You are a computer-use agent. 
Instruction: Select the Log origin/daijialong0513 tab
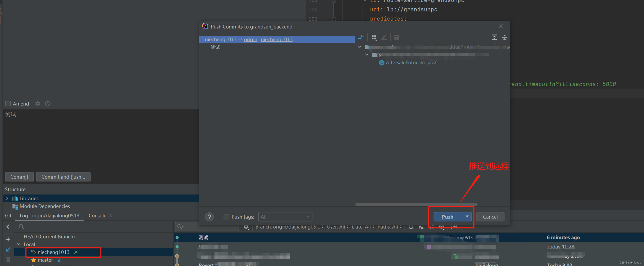(50, 216)
